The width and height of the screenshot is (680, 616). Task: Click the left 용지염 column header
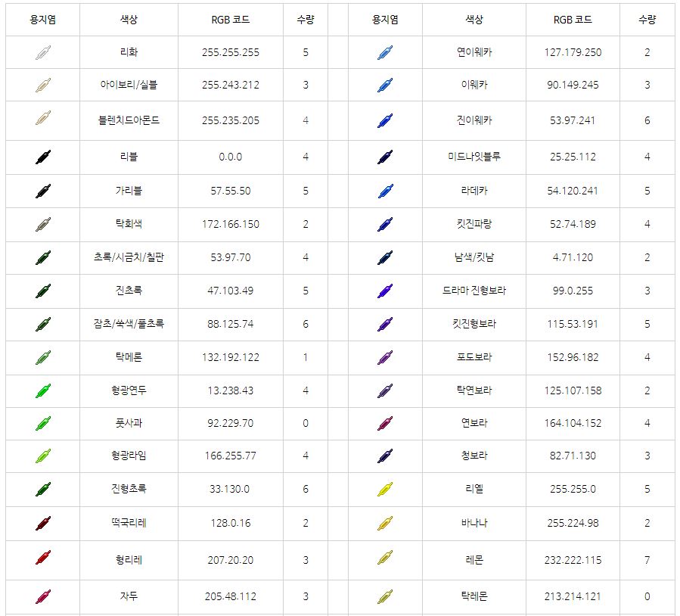coord(42,20)
